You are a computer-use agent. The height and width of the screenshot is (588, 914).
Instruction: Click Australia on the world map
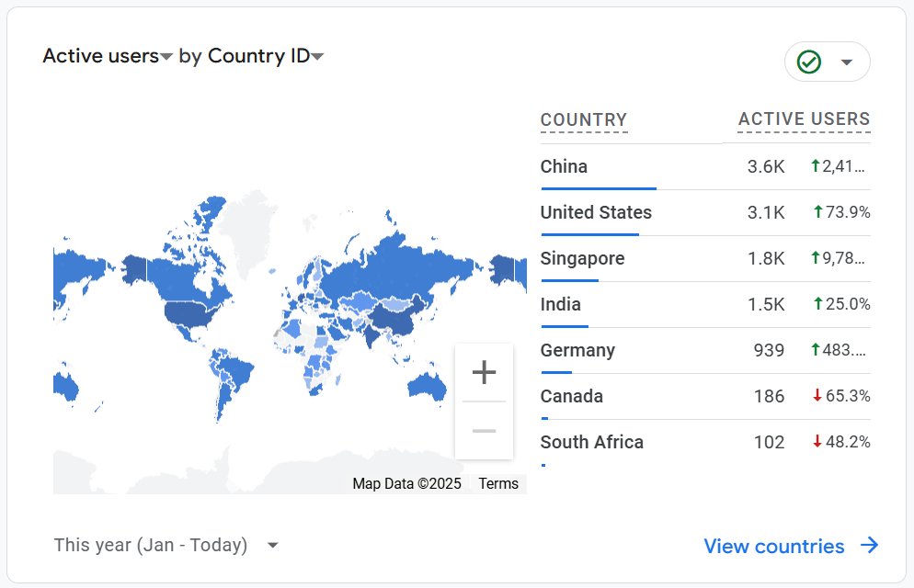coord(428,385)
